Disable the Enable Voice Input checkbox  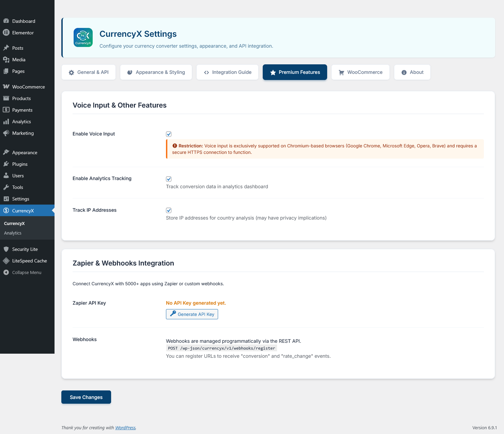[x=169, y=134]
